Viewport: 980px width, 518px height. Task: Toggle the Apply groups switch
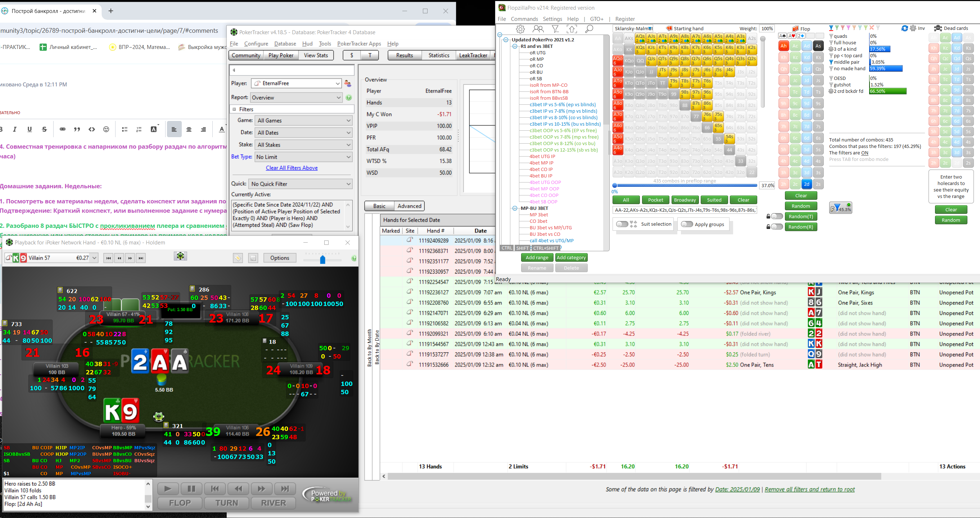pyautogui.click(x=687, y=224)
